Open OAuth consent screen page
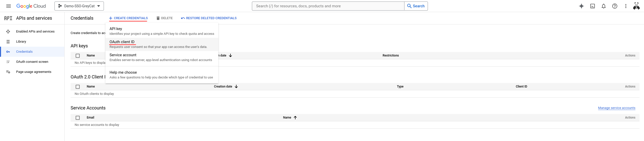Viewport: 644px width, 141px height. pos(32,62)
